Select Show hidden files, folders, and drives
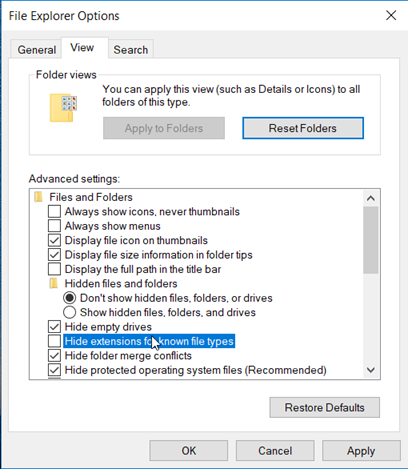 tap(69, 312)
